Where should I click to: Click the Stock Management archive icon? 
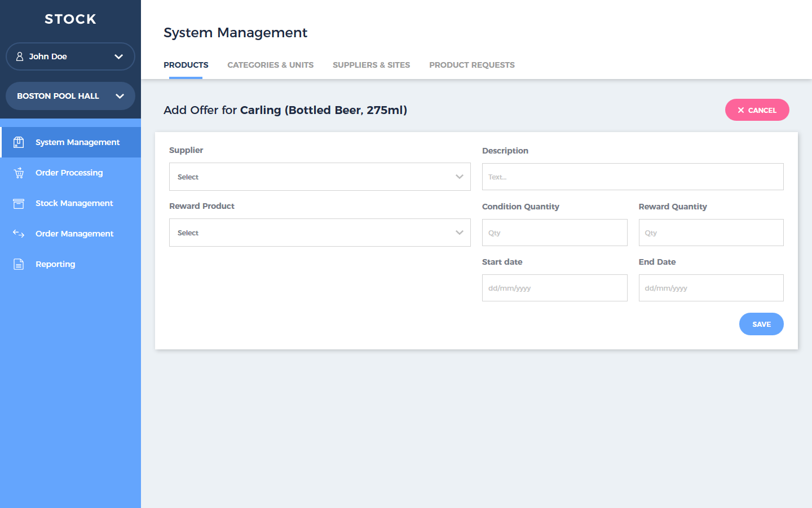(x=19, y=203)
